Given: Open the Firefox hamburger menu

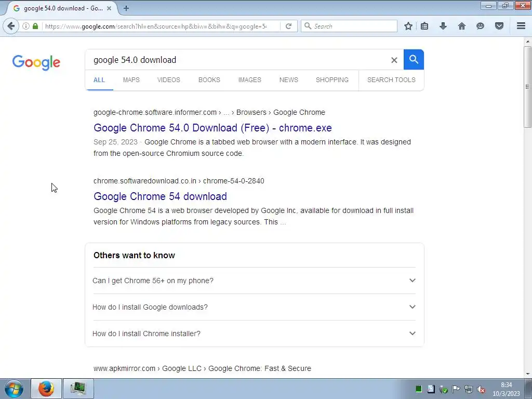Looking at the screenshot, I should 521,26.
